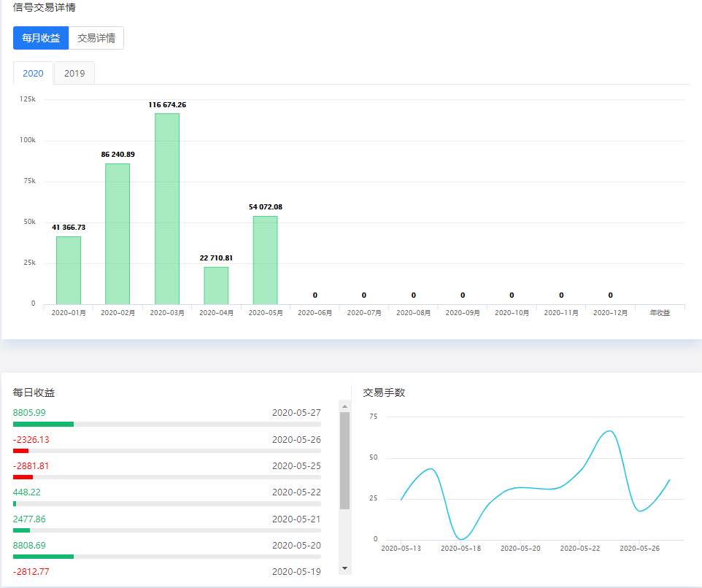This screenshot has width=702, height=588.
Task: Click the scrollbar down arrow in daily profit list
Action: click(x=344, y=568)
